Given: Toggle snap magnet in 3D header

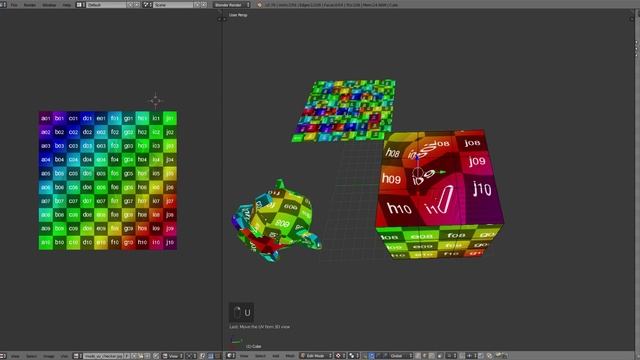Looking at the screenshot, I should pyautogui.click(x=462, y=356).
